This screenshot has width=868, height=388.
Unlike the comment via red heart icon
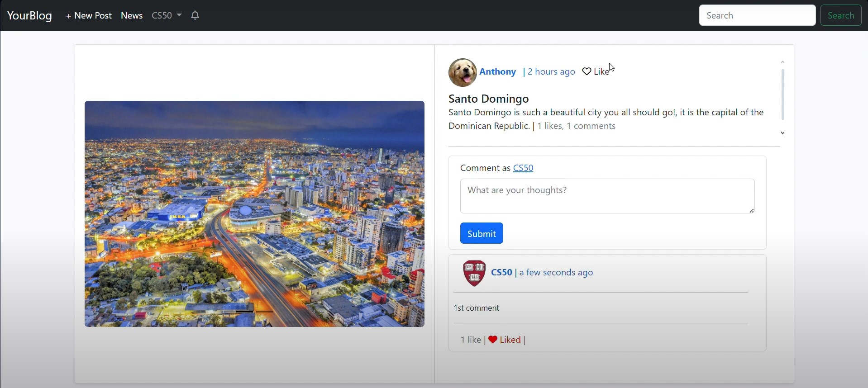coord(493,340)
